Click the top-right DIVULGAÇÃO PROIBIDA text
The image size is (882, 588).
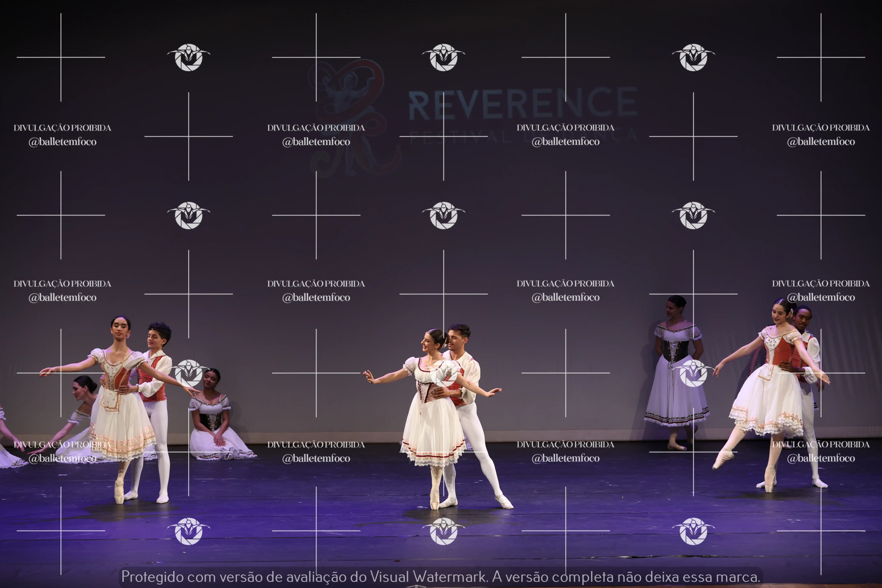[x=821, y=128]
